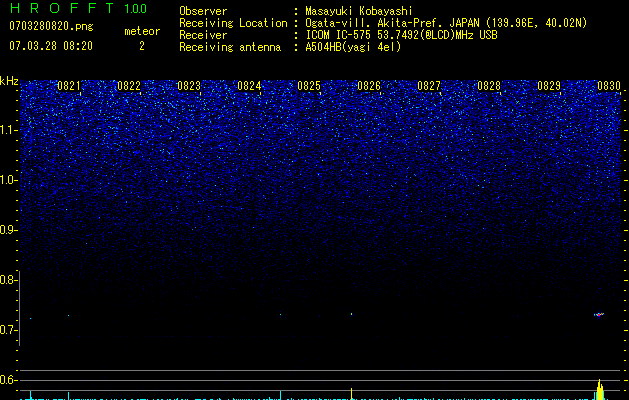This screenshot has width=629, height=400.
Task: Click the 1.0 kHz axis label
Action: (x=9, y=180)
